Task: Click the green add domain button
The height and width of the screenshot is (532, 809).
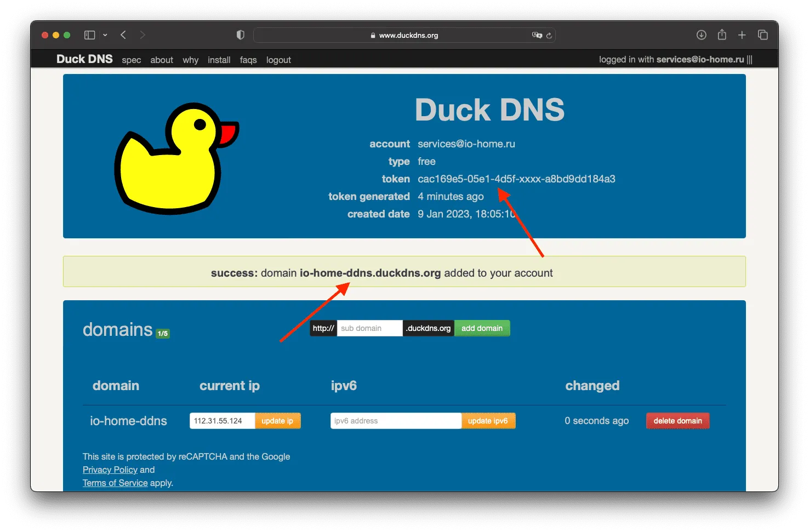Action: [x=482, y=328]
